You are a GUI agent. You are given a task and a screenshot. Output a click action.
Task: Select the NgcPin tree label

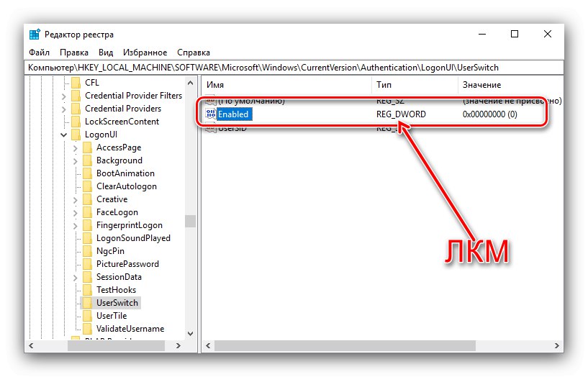click(110, 251)
